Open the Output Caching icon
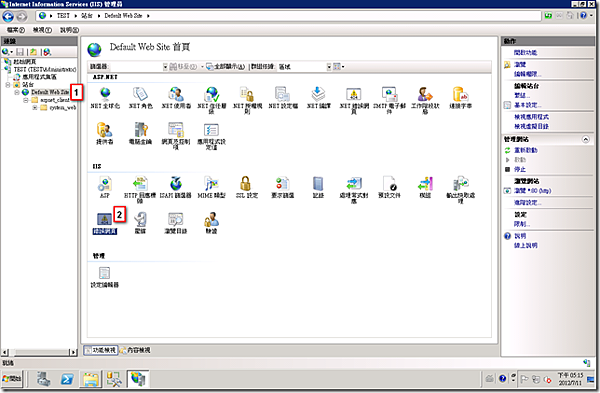 click(x=460, y=184)
